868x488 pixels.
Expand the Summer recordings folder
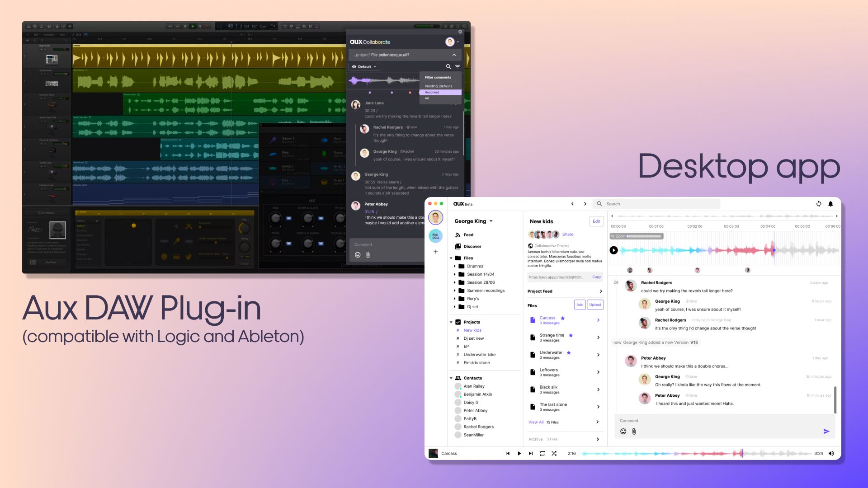click(455, 291)
